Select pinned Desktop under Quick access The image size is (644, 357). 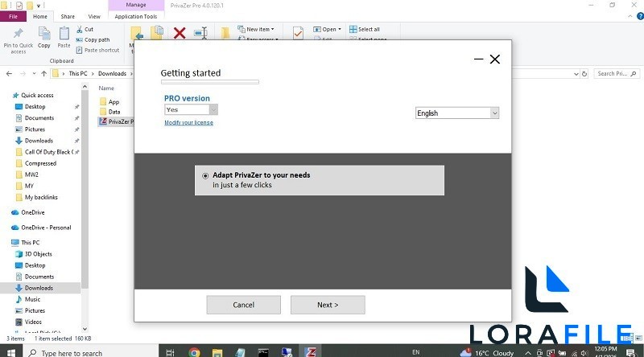pos(31,107)
